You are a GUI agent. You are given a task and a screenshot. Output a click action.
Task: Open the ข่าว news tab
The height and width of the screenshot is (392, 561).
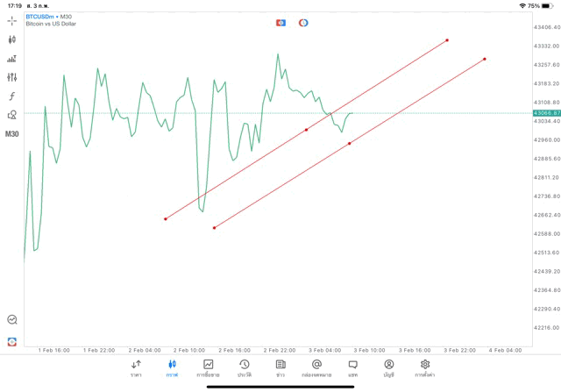280,367
